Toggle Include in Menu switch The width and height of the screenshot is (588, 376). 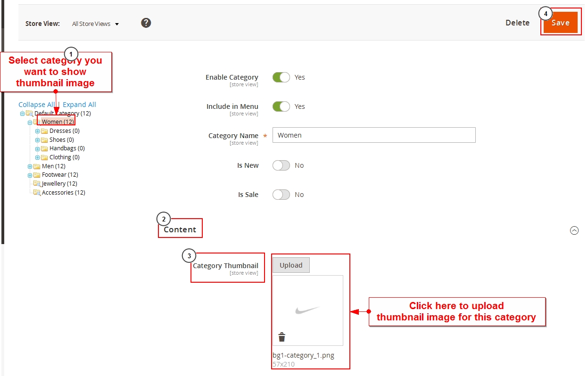click(281, 106)
